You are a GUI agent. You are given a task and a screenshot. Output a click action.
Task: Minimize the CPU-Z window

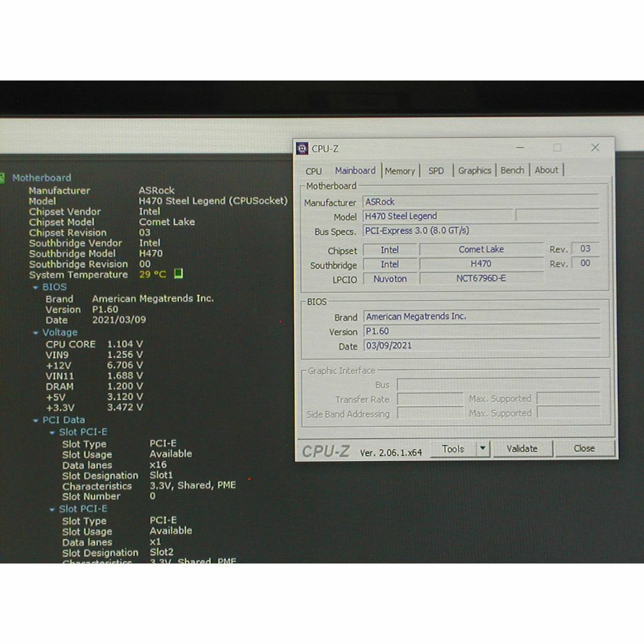click(521, 147)
